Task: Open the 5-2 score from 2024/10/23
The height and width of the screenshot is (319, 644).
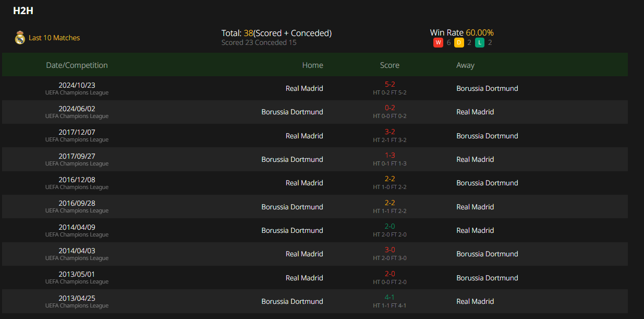Action: [x=390, y=84]
